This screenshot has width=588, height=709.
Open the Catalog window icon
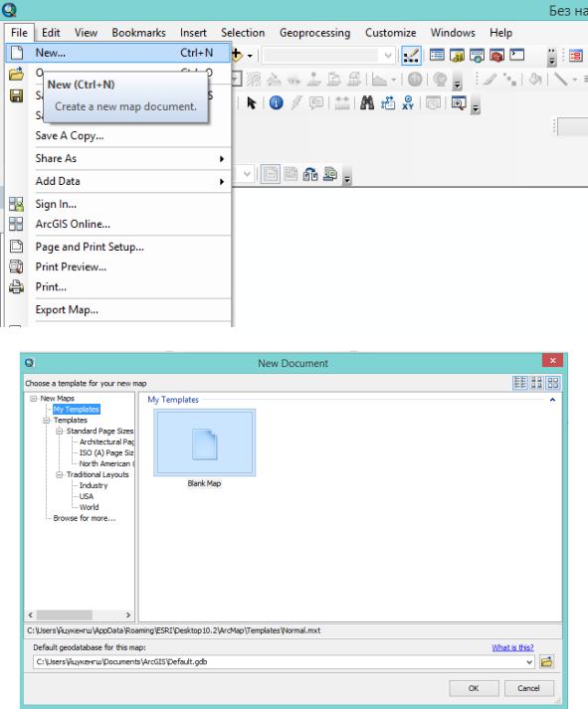457,55
